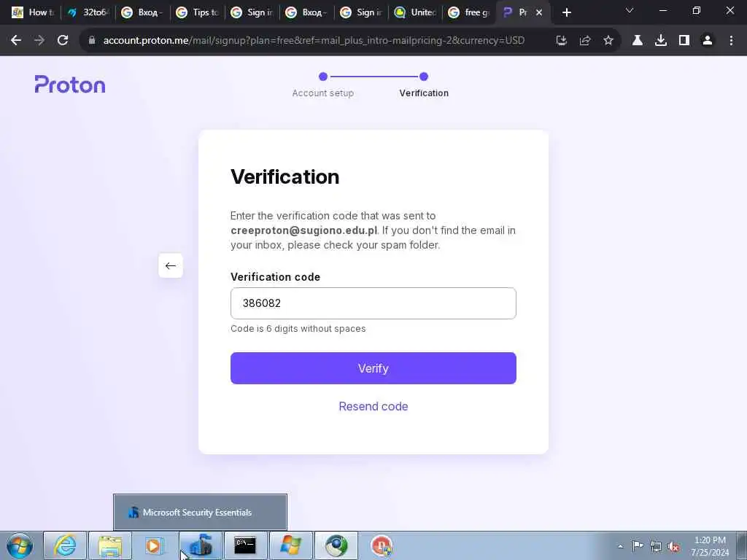This screenshot has width=747, height=560.
Task: Bookmark this page with the star icon
Action: 608,41
